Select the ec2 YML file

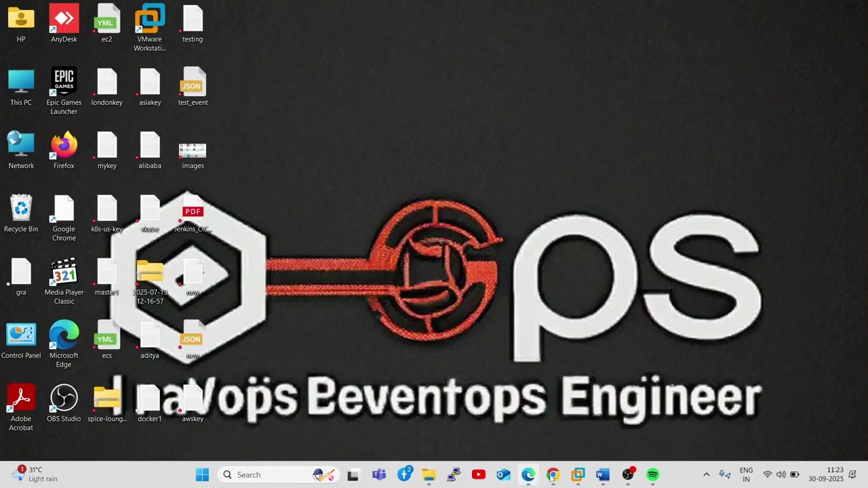point(106,24)
